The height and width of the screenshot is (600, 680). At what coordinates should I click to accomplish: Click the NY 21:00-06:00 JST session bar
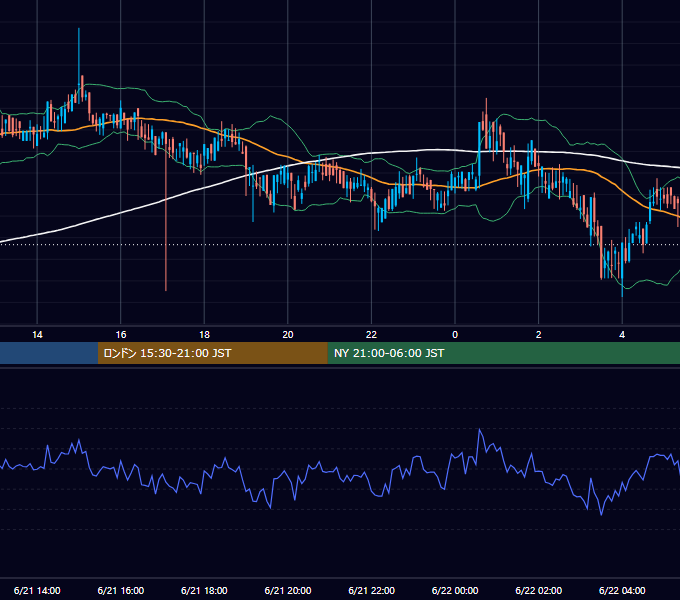pos(503,353)
